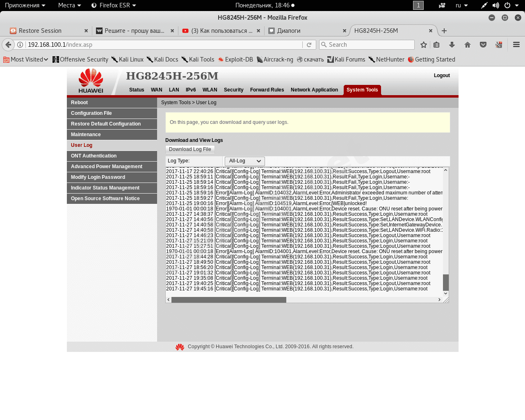525x420 pixels.
Task: Click the log's vertical scrollbar thumb
Action: point(446,282)
